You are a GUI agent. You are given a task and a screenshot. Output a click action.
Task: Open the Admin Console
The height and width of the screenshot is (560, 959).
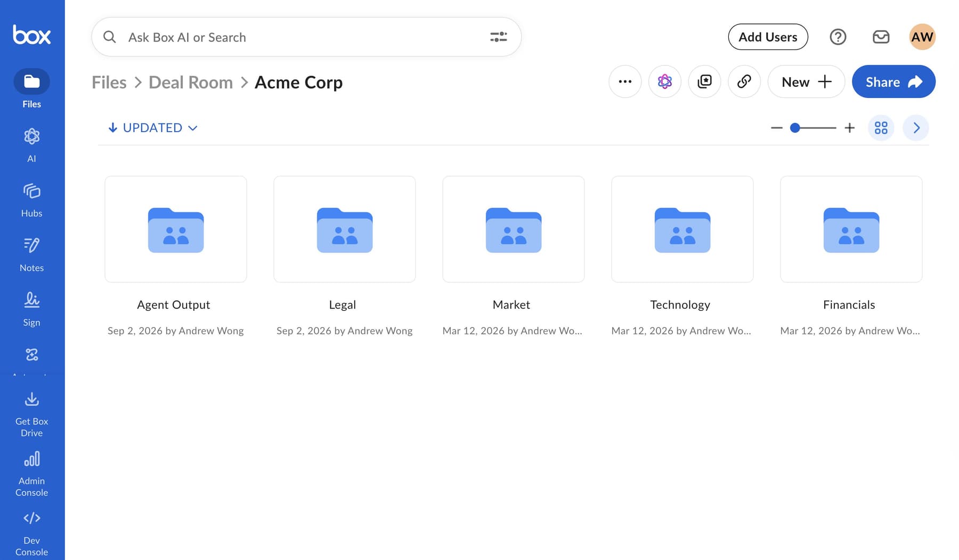point(32,474)
